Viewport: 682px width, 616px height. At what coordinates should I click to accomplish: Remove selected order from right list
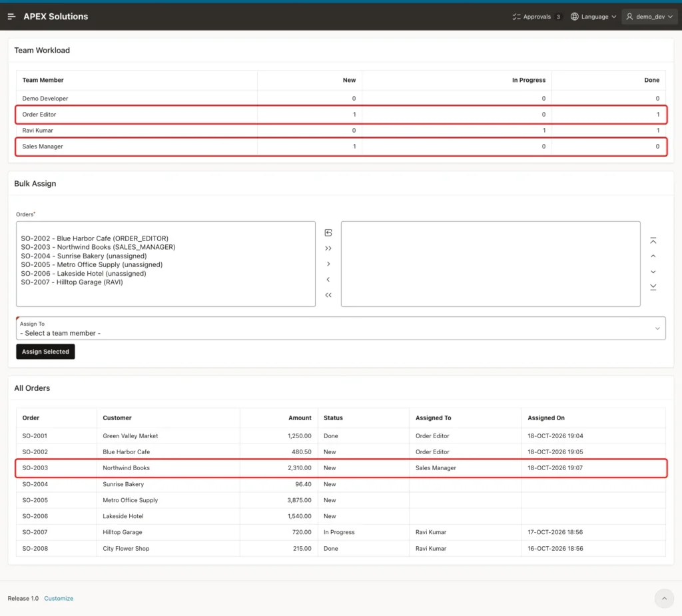pyautogui.click(x=328, y=279)
